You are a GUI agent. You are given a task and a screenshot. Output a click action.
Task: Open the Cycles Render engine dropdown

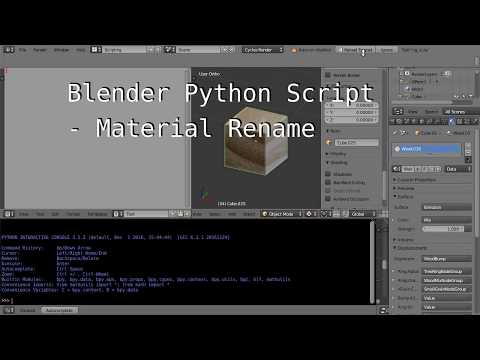pyautogui.click(x=262, y=50)
